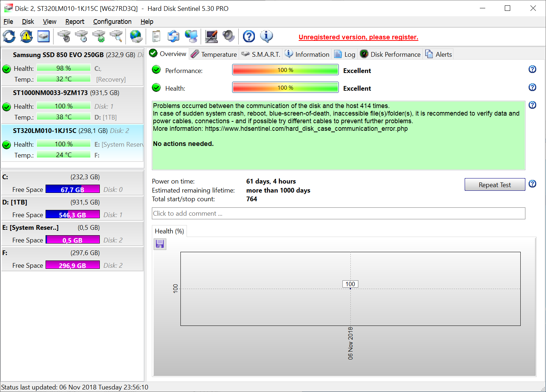Click the disk icon with green checkmark
Image resolution: width=546 pixels, height=392 pixels.
99,36
